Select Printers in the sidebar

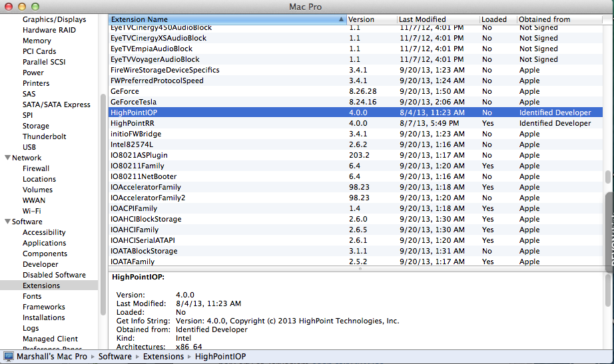coord(36,83)
